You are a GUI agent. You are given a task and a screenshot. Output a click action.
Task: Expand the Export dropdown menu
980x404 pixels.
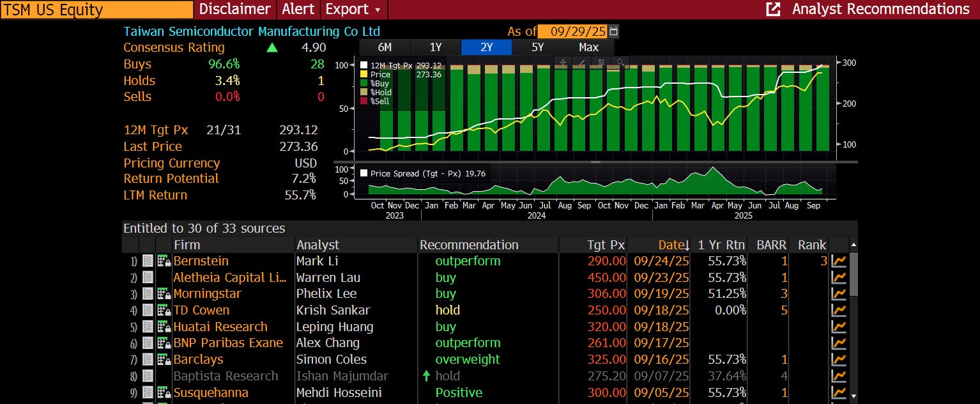[353, 9]
